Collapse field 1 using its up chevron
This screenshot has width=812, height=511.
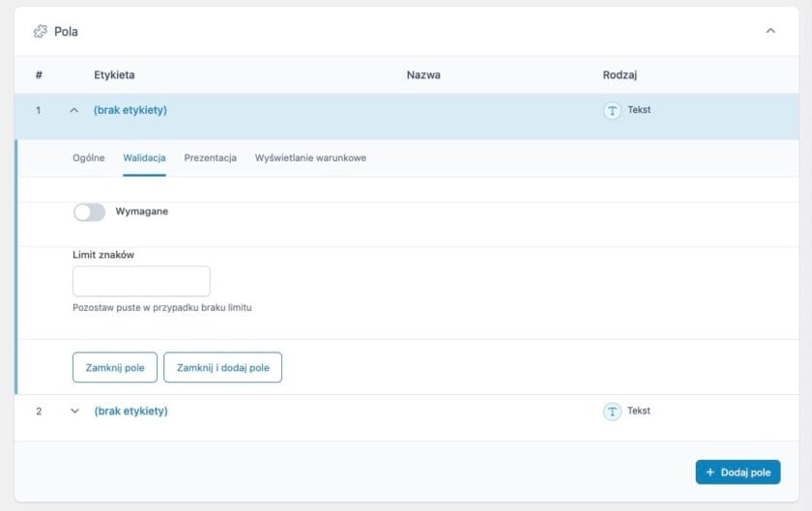click(74, 110)
